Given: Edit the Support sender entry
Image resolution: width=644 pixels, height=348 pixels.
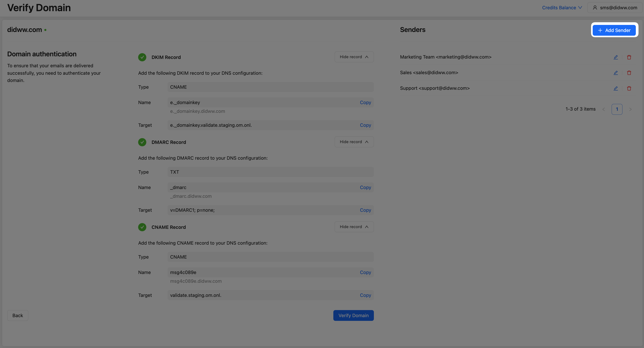Looking at the screenshot, I should click(x=616, y=88).
